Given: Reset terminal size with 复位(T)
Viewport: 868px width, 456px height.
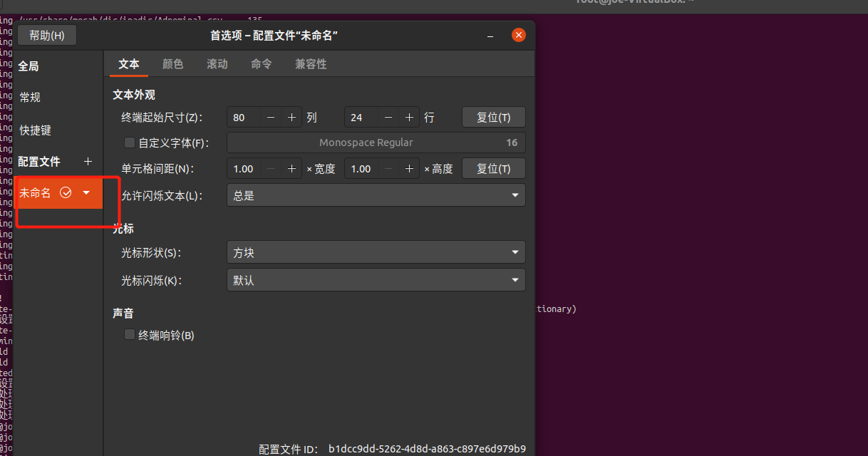Looking at the screenshot, I should pyautogui.click(x=494, y=118).
